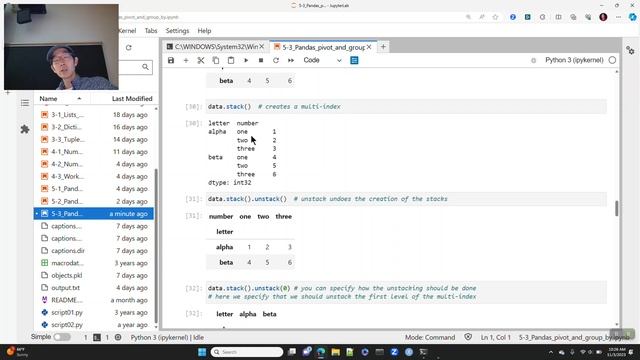Image resolution: width=640 pixels, height=360 pixels.
Task: Open the cell type dropdown showing Code
Action: tap(322, 60)
